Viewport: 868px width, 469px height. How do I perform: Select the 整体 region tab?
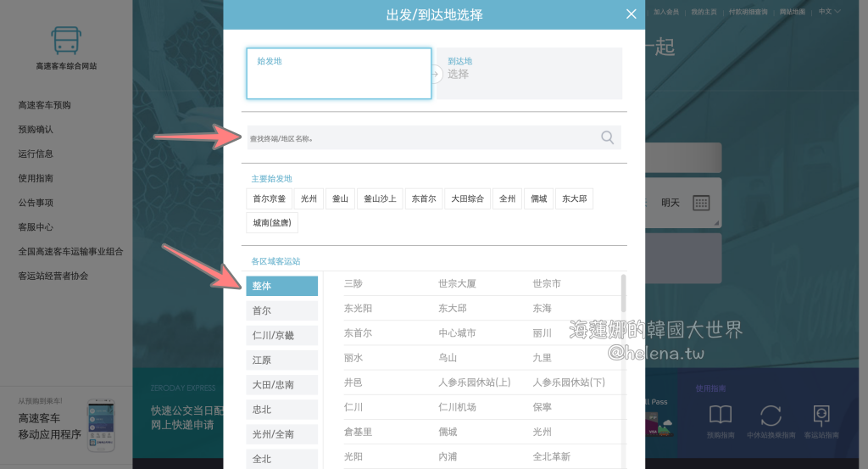281,286
